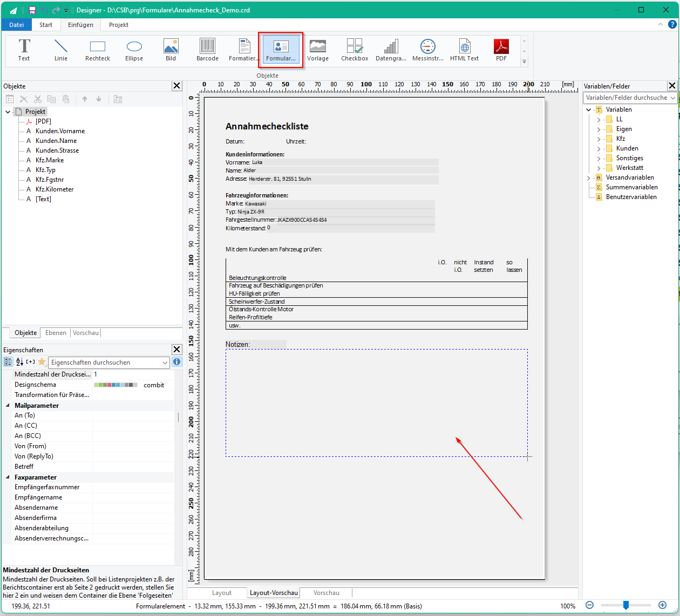Image resolution: width=680 pixels, height=616 pixels.
Task: Select the Bild image tool
Action: [171, 50]
